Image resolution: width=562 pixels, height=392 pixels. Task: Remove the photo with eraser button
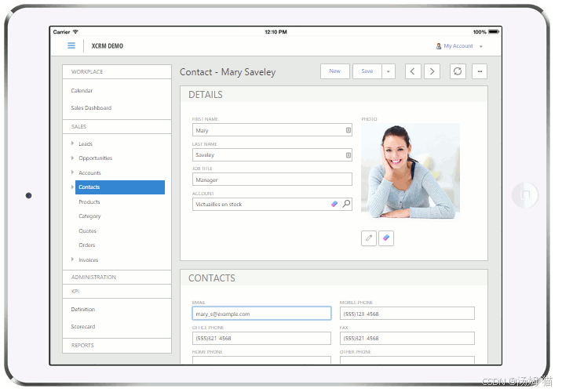pos(386,238)
